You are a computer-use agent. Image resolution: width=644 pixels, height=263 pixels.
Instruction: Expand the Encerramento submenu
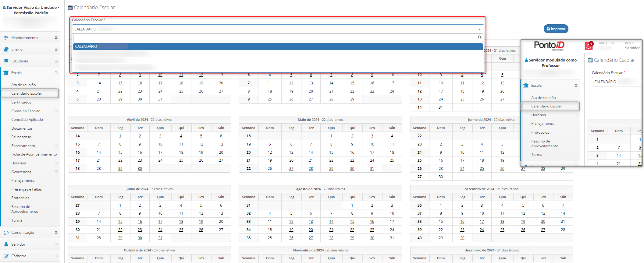click(56, 146)
